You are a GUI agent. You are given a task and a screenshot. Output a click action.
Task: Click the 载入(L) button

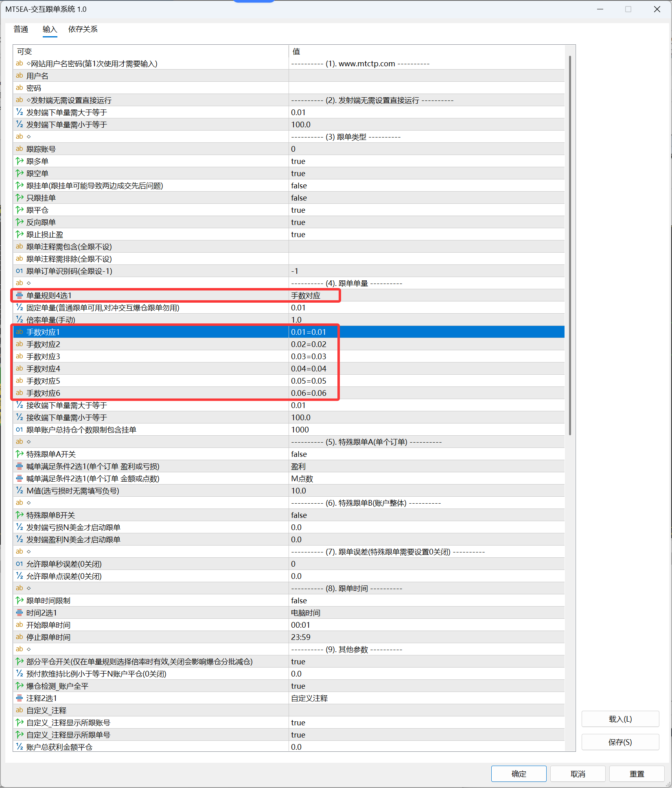click(620, 719)
